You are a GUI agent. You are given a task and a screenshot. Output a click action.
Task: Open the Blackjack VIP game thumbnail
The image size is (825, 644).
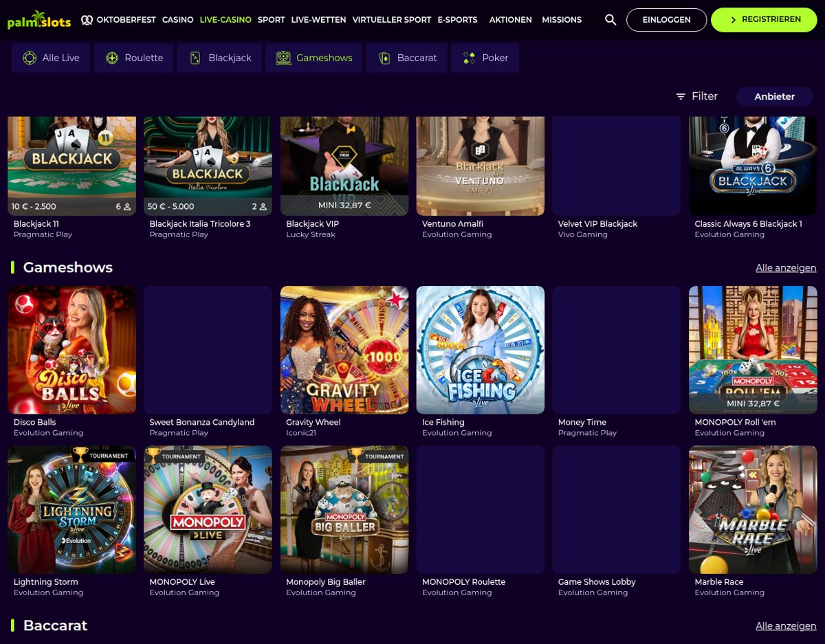coord(344,166)
